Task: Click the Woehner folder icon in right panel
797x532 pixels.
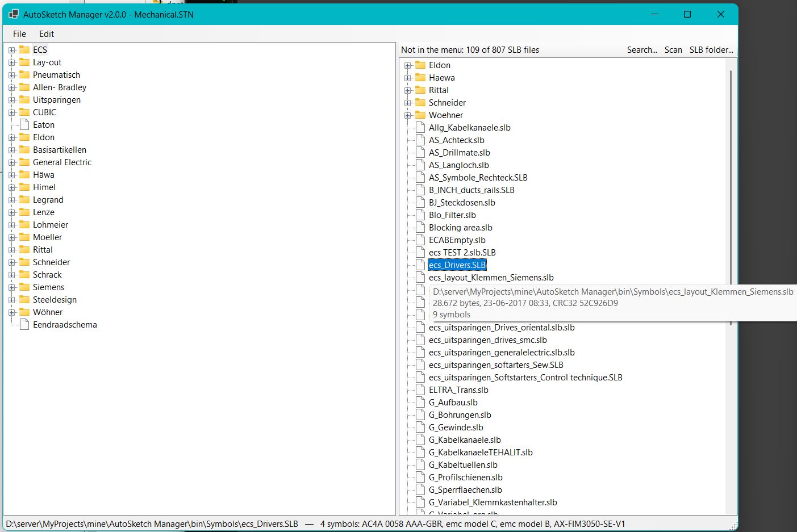Action: 420,115
